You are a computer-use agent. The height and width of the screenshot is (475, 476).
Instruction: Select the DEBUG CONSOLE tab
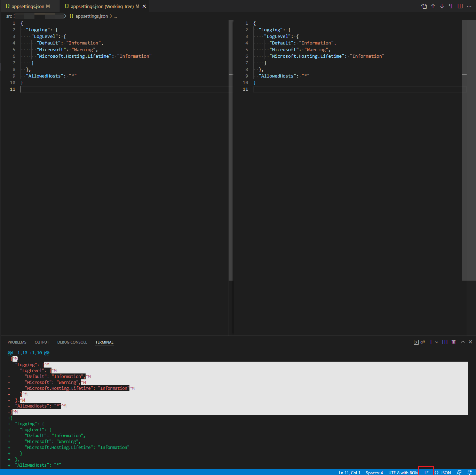point(72,342)
